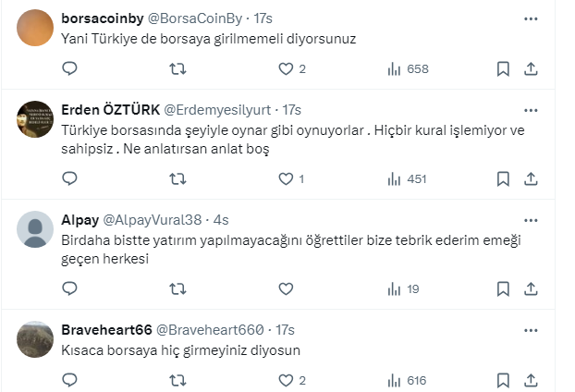Like Erden ÖZTÜRK's tweet
575x392 pixels.
(286, 178)
